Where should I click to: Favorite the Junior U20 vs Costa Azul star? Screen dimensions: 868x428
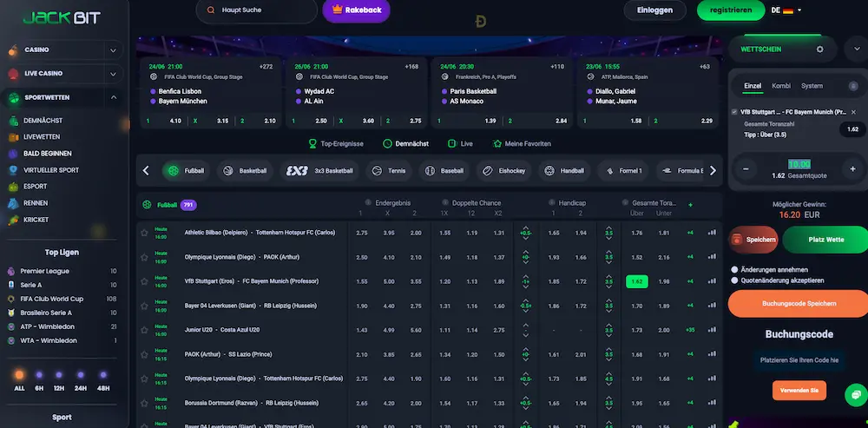tap(144, 330)
